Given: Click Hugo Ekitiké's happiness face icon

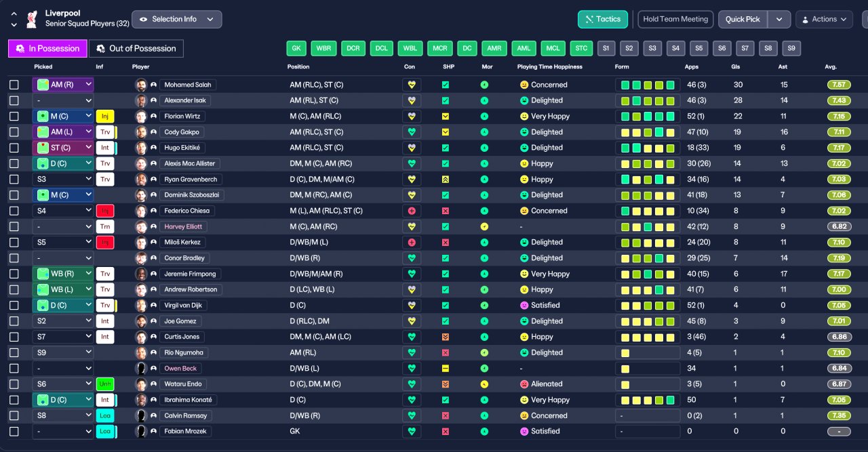Looking at the screenshot, I should coord(524,148).
